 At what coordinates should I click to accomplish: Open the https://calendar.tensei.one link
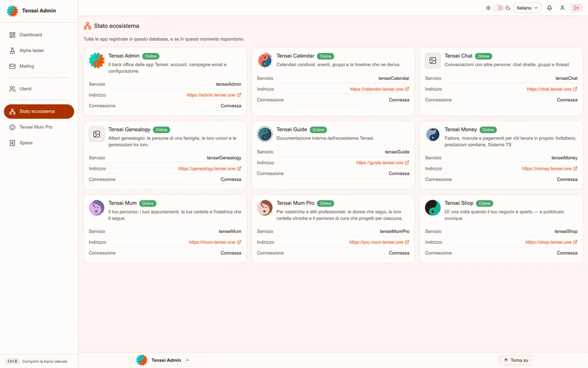pos(380,89)
